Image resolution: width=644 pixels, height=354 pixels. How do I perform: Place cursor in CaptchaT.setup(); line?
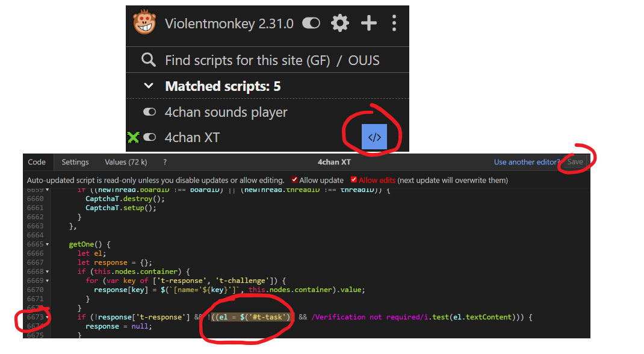[121, 208]
